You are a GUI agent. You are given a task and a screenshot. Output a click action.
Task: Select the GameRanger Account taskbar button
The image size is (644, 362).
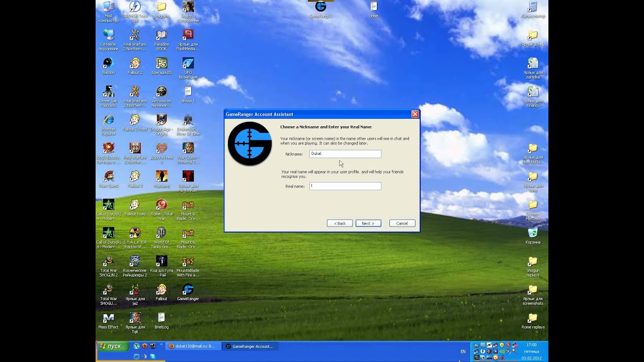[252, 346]
